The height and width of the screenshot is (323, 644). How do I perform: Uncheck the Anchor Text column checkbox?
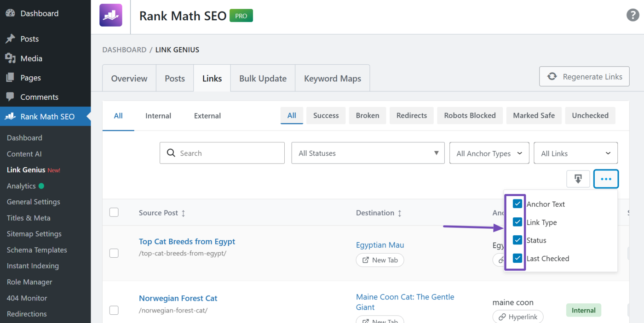click(x=517, y=204)
